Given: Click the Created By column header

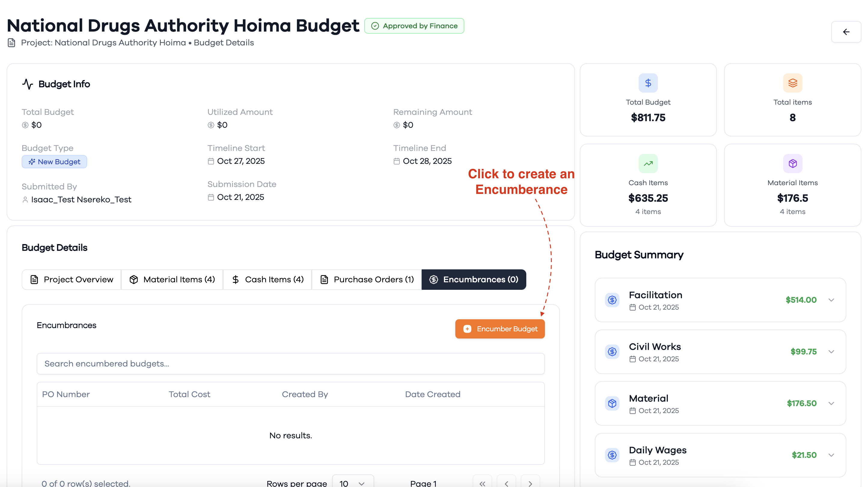Looking at the screenshot, I should point(304,394).
